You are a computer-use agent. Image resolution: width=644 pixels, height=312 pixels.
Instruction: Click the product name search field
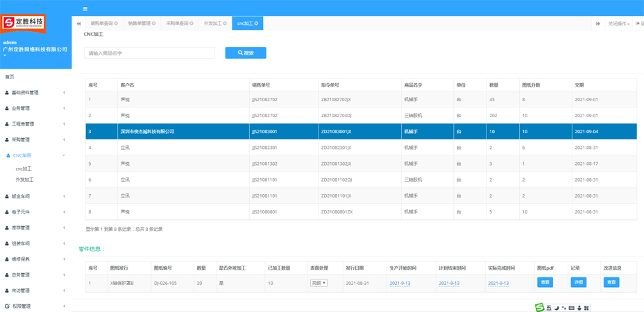click(149, 53)
